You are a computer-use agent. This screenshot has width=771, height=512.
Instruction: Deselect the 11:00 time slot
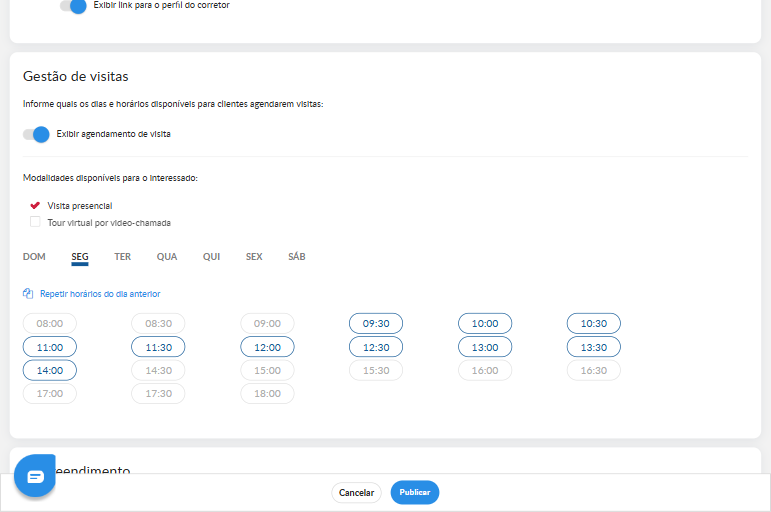click(50, 347)
